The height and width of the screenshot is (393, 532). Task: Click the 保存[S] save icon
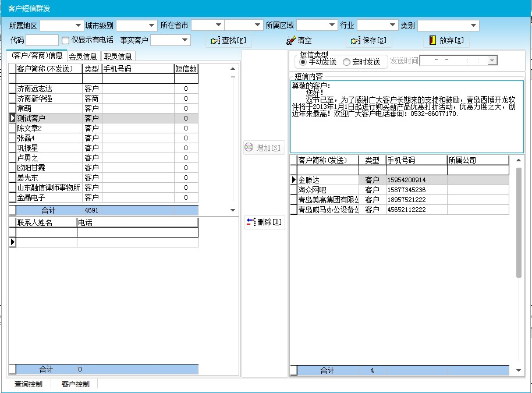tap(355, 41)
